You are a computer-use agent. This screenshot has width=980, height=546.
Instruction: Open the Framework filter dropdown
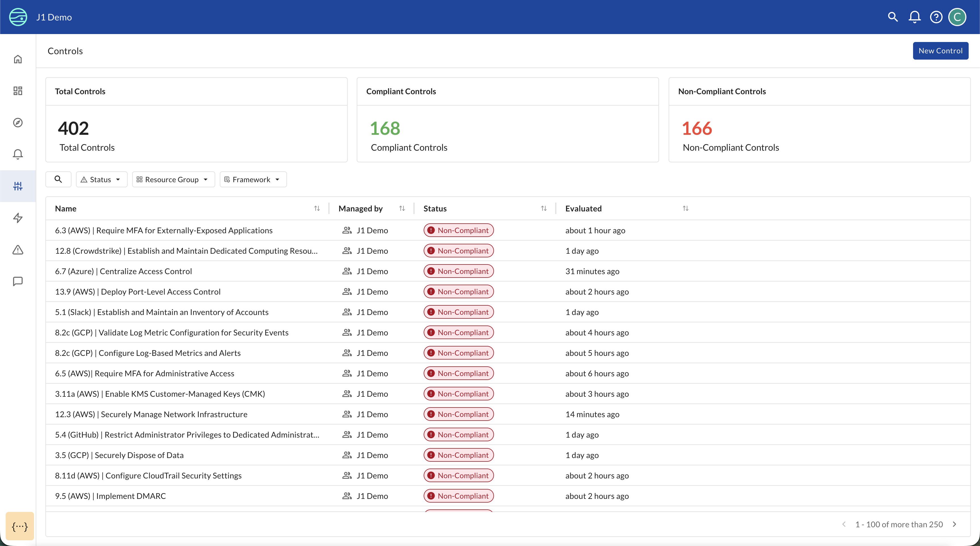[253, 179]
